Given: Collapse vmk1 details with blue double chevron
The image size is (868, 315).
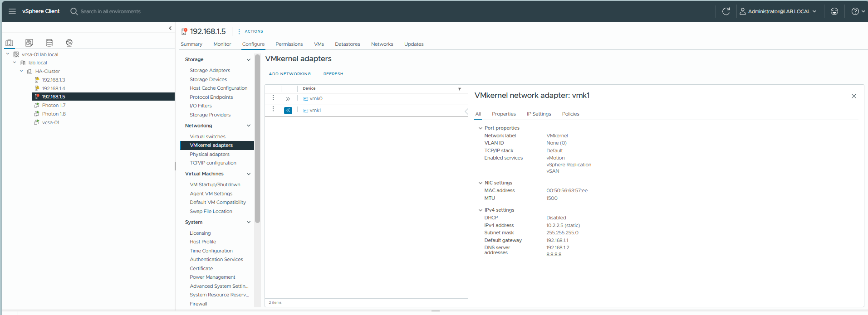Looking at the screenshot, I should click(x=288, y=110).
